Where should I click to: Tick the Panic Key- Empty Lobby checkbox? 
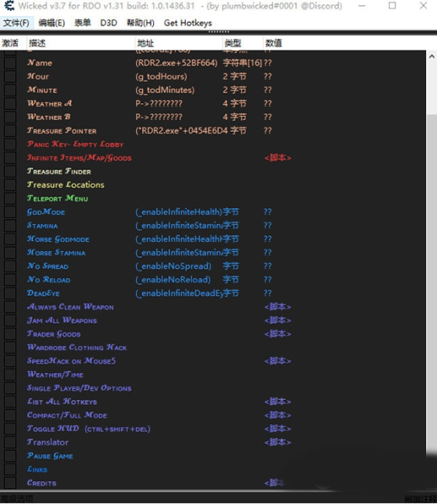(x=10, y=144)
